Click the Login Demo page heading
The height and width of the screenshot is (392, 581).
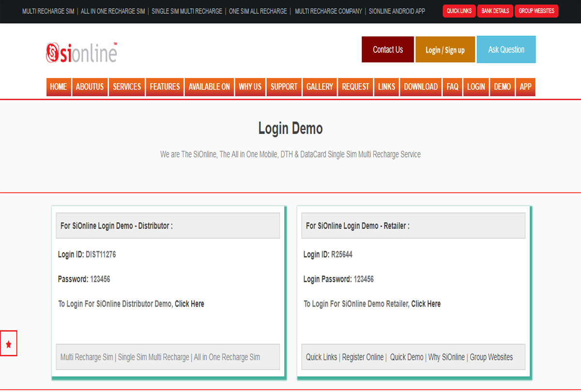point(290,129)
